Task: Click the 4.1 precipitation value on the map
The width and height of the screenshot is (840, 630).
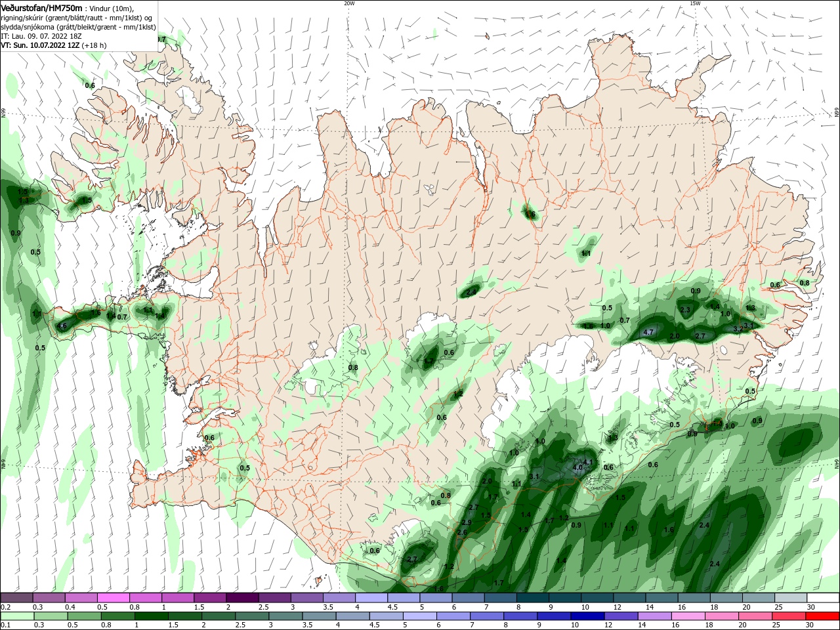Action: click(588, 462)
